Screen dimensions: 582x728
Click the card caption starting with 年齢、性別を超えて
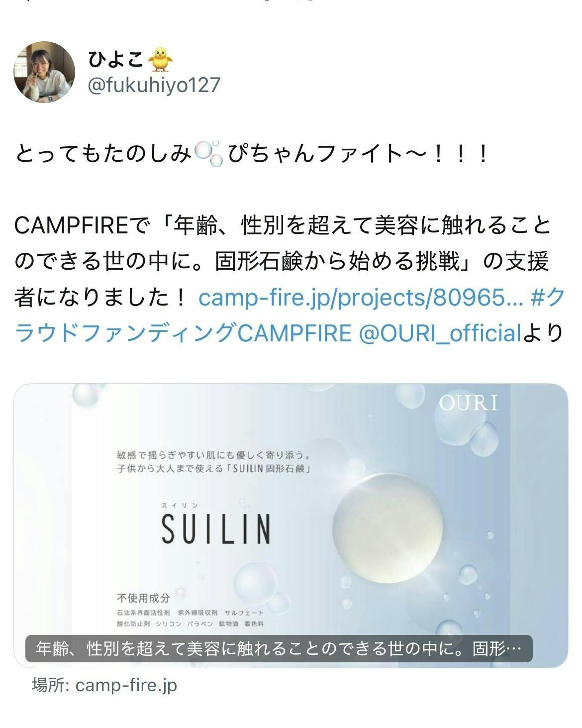click(x=279, y=649)
